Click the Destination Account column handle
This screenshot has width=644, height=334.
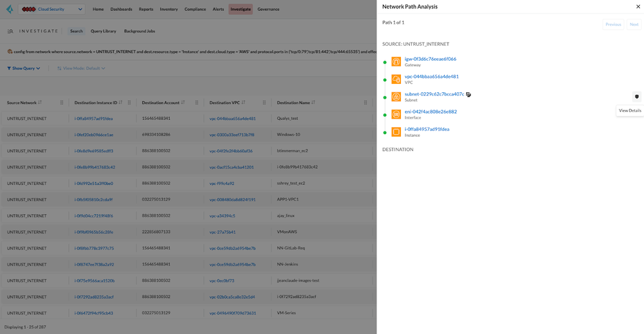[x=197, y=103]
